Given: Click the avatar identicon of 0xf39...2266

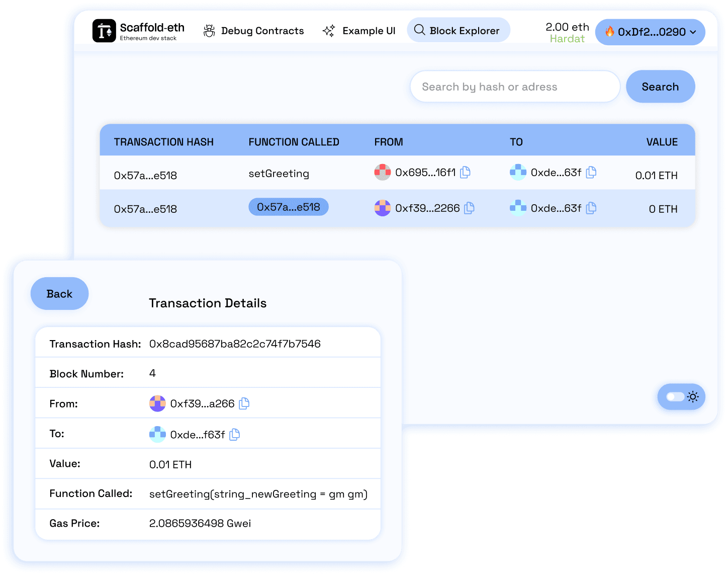Looking at the screenshot, I should pyautogui.click(x=382, y=207).
